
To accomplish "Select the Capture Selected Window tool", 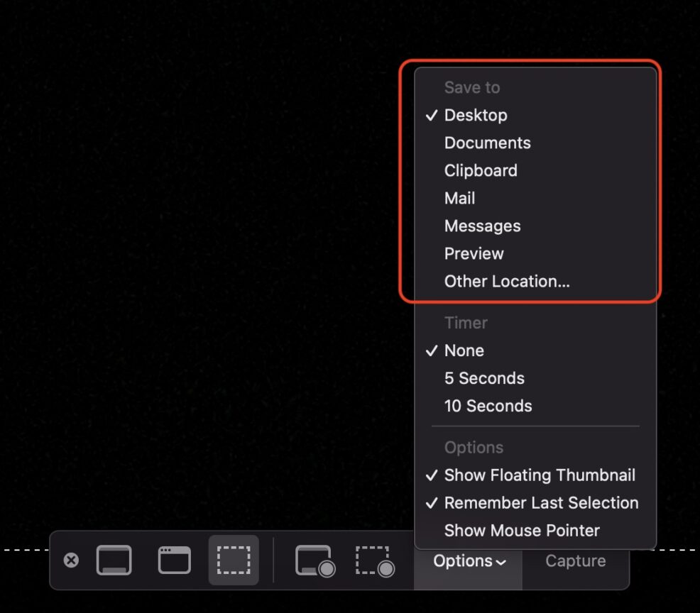I will coord(174,560).
